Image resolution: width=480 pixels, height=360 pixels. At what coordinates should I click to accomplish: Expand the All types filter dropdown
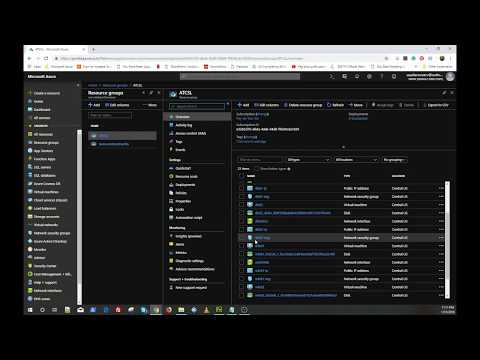pyautogui.click(x=308, y=160)
